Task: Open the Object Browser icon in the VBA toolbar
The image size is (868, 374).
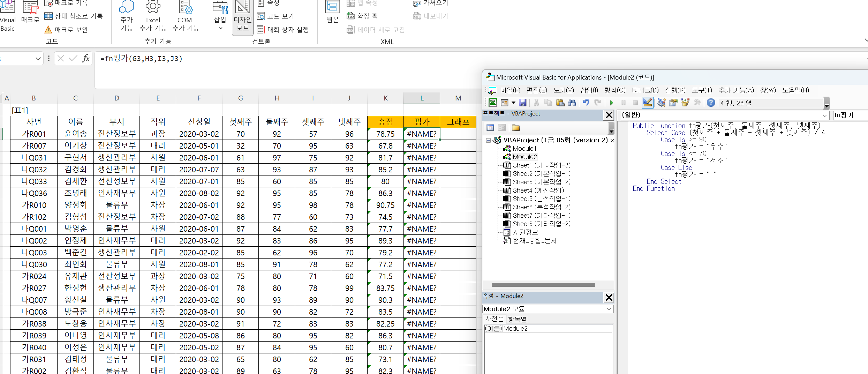Action: (x=685, y=103)
